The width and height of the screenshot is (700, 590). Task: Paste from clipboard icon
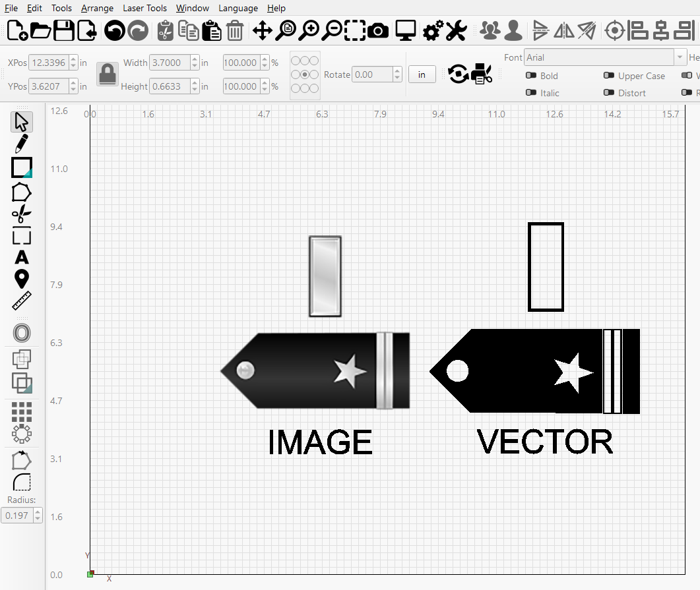pos(212,31)
